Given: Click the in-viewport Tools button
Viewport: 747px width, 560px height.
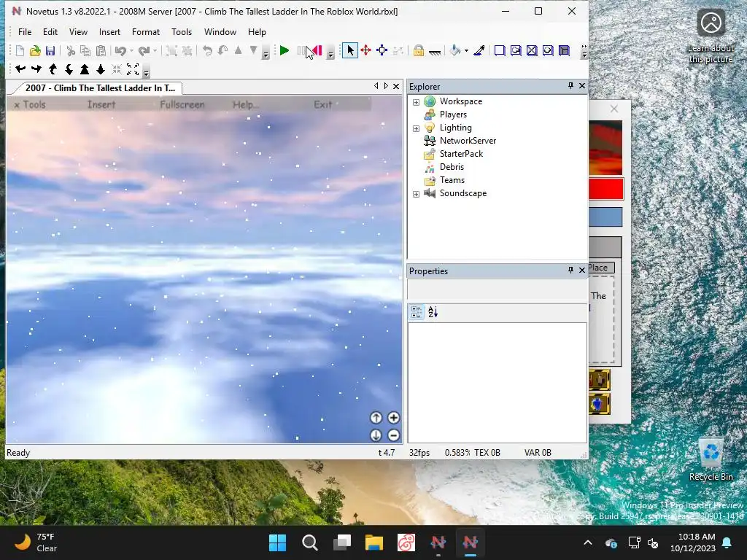Looking at the screenshot, I should pos(30,105).
